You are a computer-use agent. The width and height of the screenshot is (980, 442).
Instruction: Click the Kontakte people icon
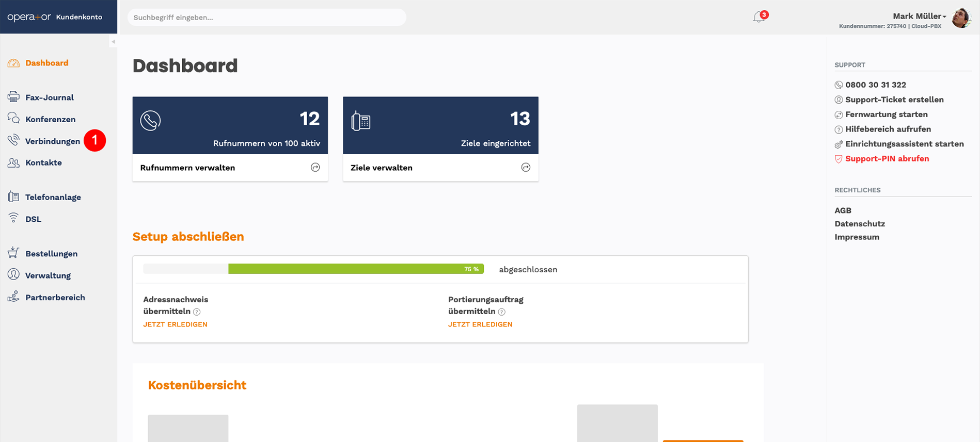click(13, 162)
